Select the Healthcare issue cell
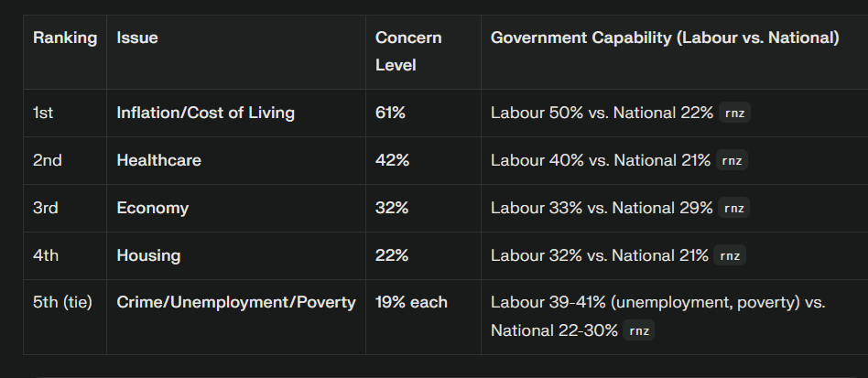The height and width of the screenshot is (378, 868). point(159,161)
